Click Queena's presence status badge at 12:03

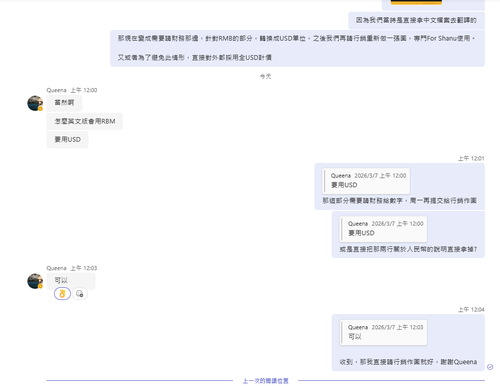point(40,286)
